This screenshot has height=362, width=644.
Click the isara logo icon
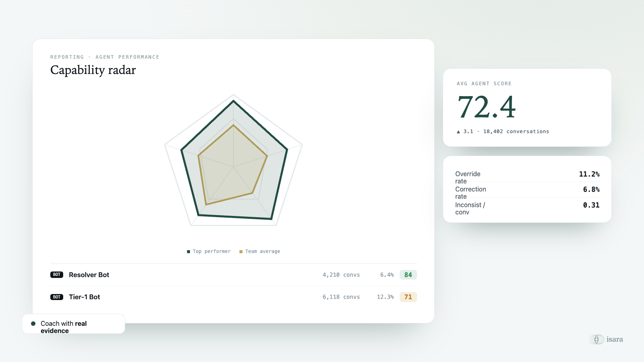tap(597, 339)
